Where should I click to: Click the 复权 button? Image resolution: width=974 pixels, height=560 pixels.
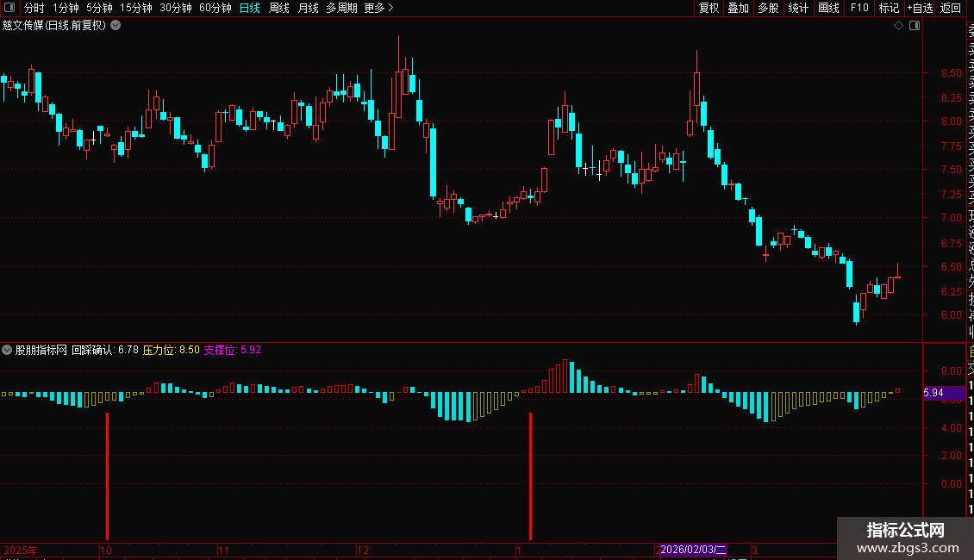click(709, 8)
